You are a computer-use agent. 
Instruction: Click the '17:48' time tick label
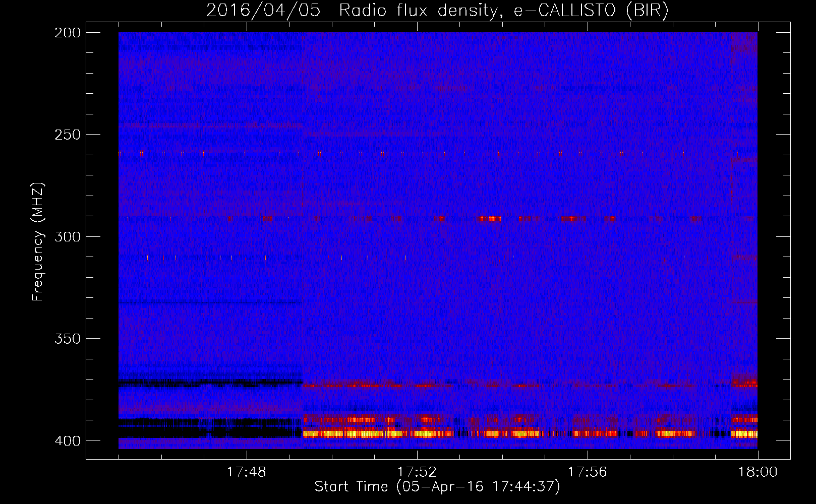coord(246,472)
